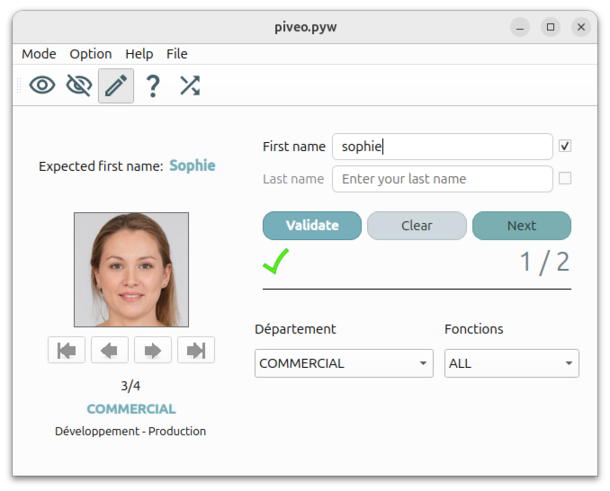The width and height of the screenshot is (610, 491).
Task: Toggle the pencil edit mode icon
Action: pos(116,86)
